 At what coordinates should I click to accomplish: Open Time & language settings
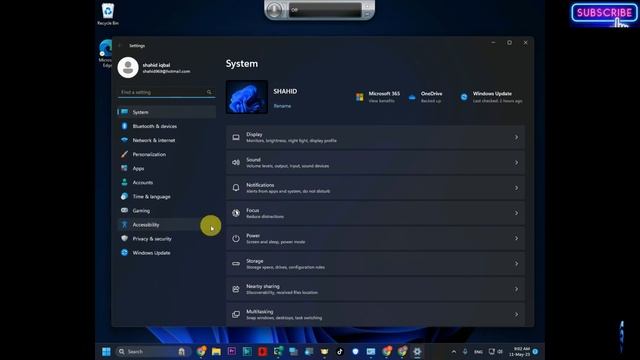coord(167,196)
